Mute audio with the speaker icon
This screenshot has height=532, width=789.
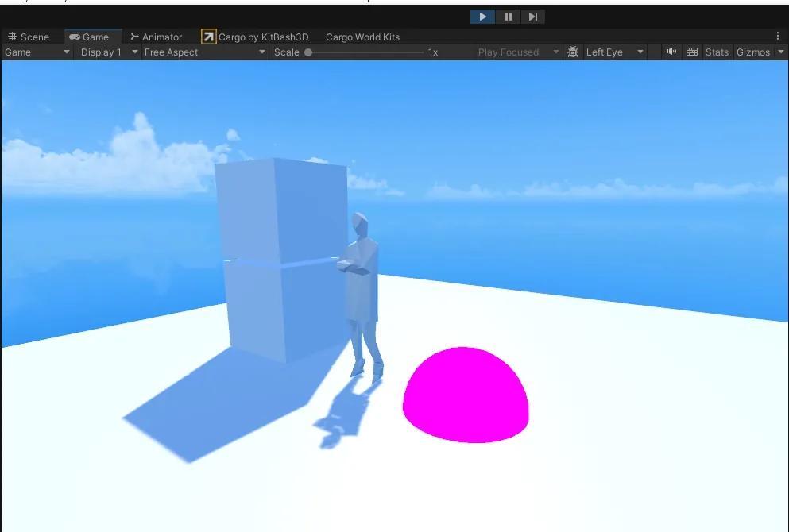(671, 52)
